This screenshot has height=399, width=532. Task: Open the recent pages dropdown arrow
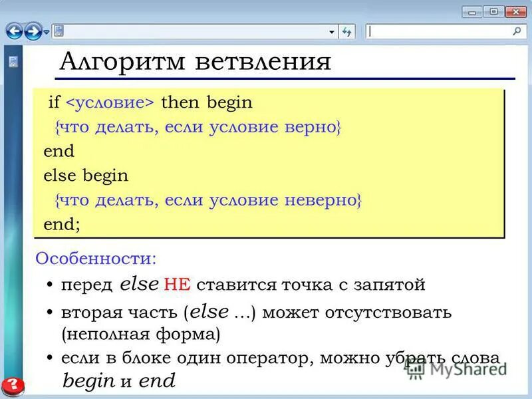coord(46,32)
